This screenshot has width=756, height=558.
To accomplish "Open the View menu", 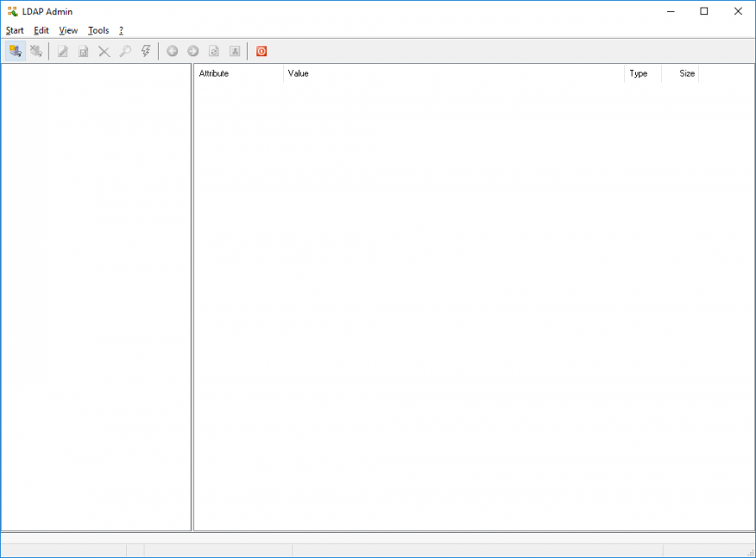I will tap(69, 30).
